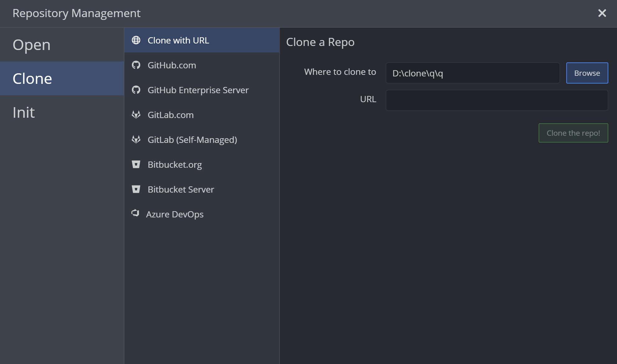This screenshot has width=617, height=364.
Task: Click the GitHub Enterprise Server icon
Action: 136,90
